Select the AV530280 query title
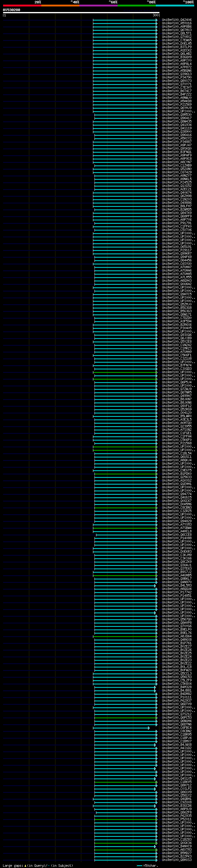197x868 pixels. tap(11, 10)
